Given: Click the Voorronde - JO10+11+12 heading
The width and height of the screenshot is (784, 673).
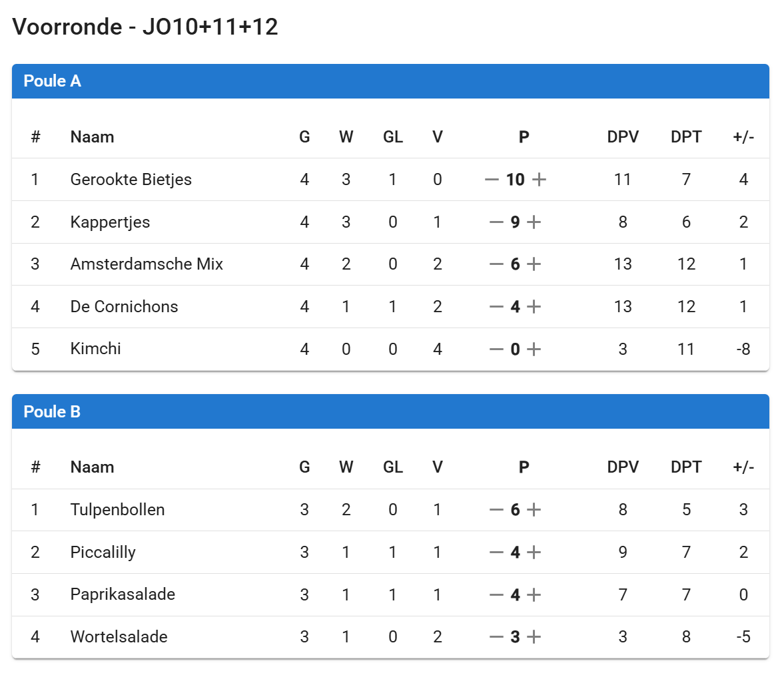Looking at the screenshot, I should tap(145, 27).
